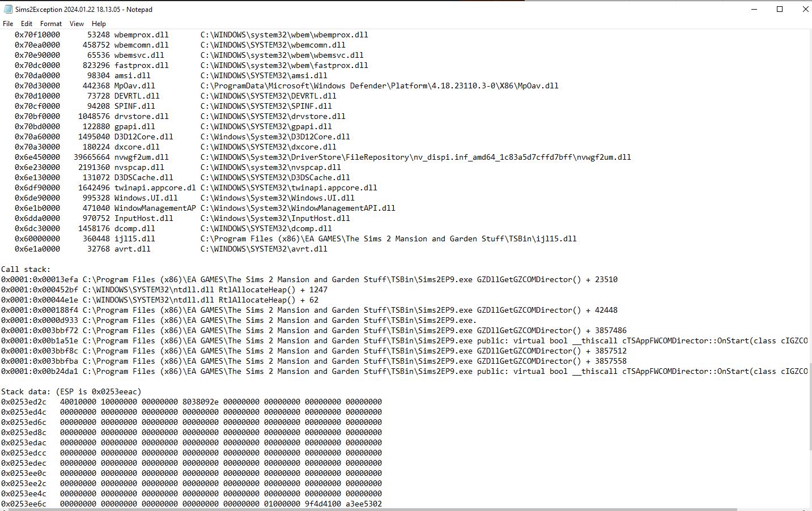Screen dimensions: 812x511
Task: Close the Sims2Exception Notepad window
Action: tap(805, 10)
